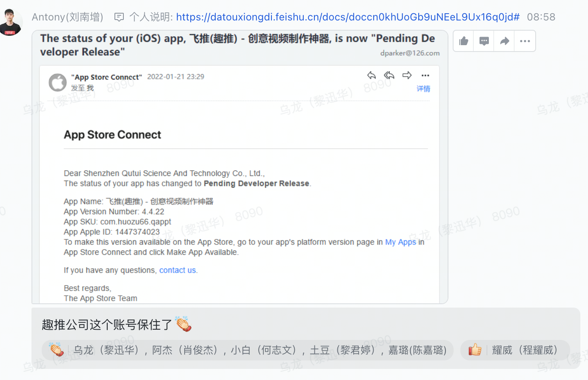Click the dparker@126.com address

pos(410,53)
